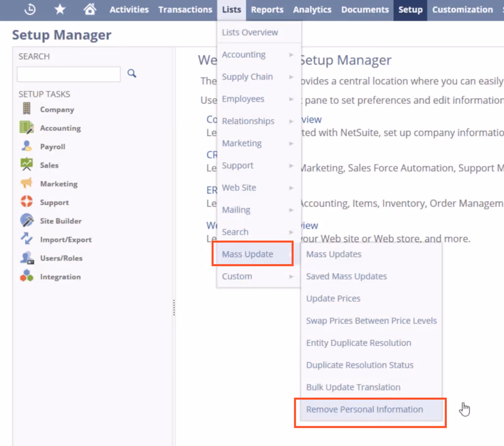Image resolution: width=504 pixels, height=446 pixels.
Task: Open the Company setup task icon
Action: point(27,109)
